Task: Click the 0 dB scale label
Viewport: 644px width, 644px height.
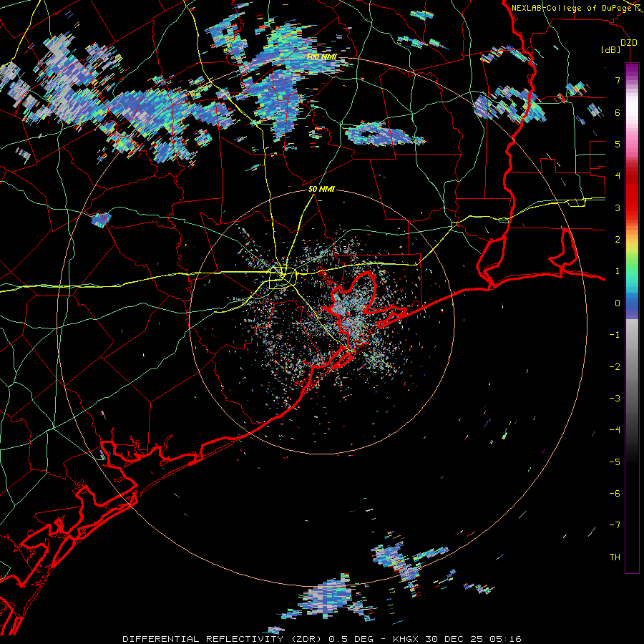Action: tap(618, 303)
